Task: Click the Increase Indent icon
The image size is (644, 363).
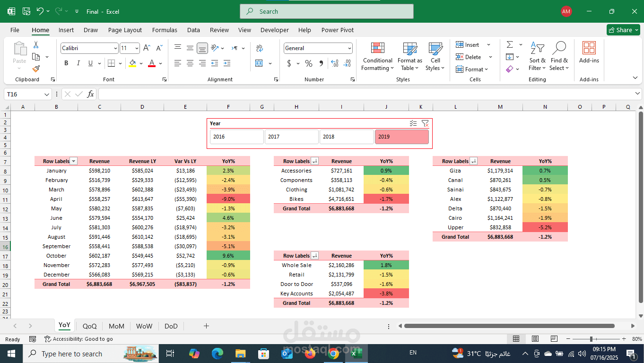Action: click(227, 63)
